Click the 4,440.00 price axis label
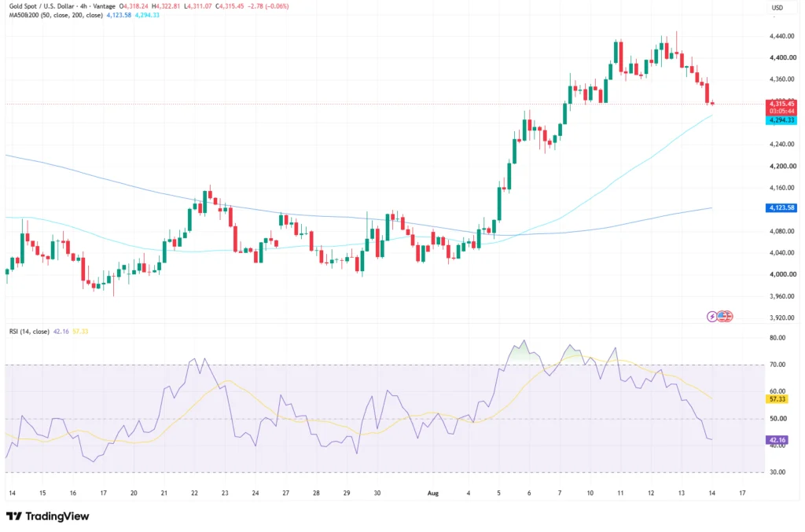 click(783, 36)
